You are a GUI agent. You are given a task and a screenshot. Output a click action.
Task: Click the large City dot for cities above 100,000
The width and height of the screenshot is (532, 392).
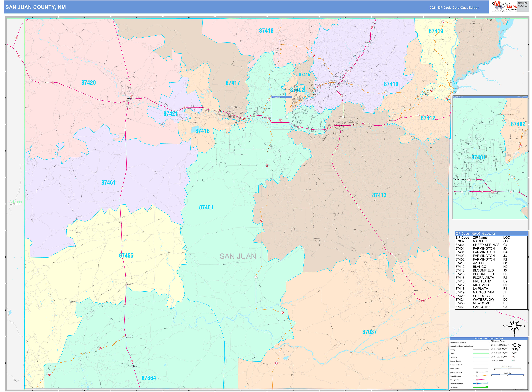pyautogui.click(x=512, y=345)
